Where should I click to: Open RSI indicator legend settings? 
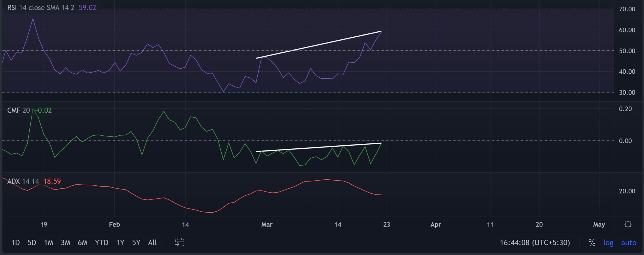click(x=41, y=8)
